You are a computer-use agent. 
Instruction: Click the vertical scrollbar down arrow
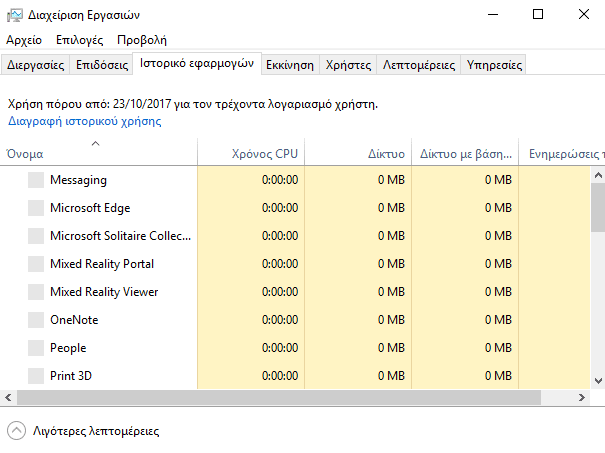click(x=598, y=380)
